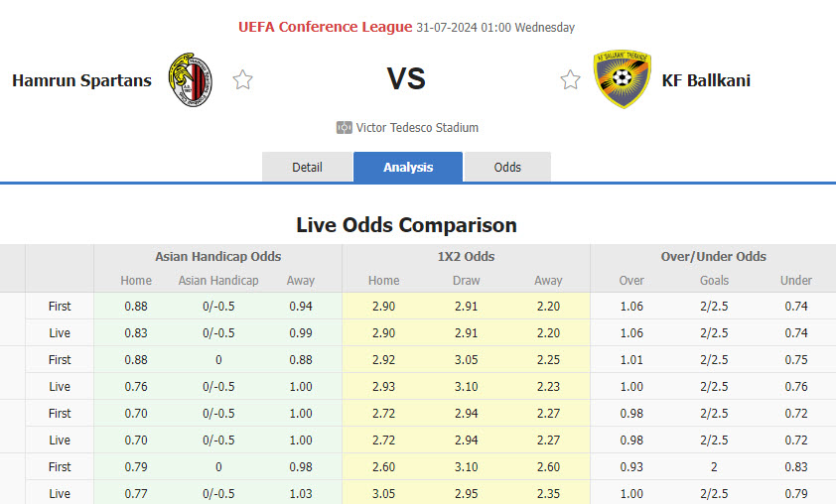Click the stadium icon next to Victor Tedesco
Viewport: 836px width, 504px height.
[345, 128]
